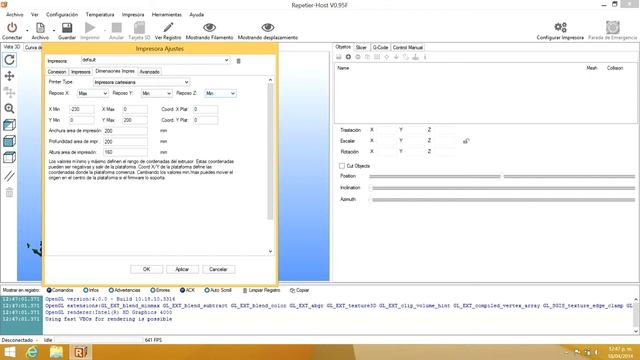Click the rotate view tool icon
The height and width of the screenshot is (360, 640).
point(9,60)
